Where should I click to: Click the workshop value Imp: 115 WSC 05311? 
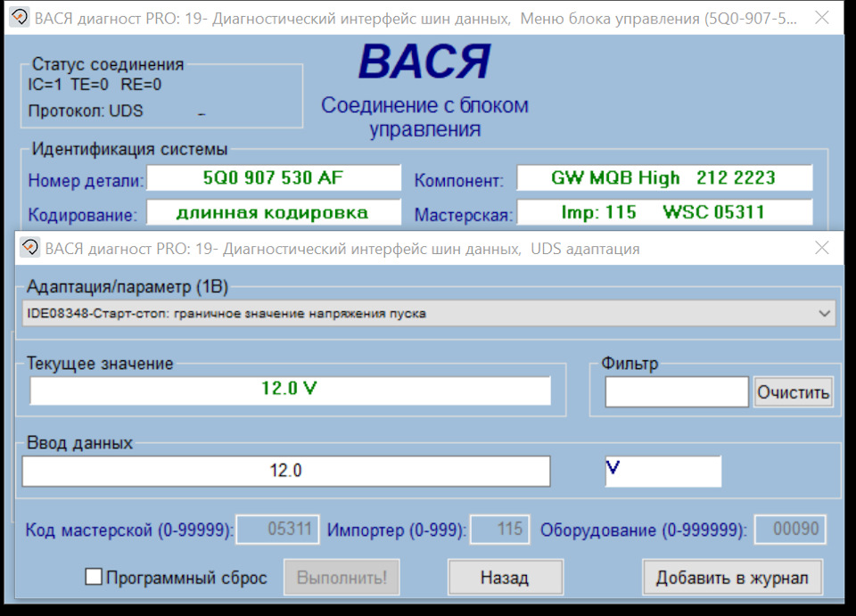pyautogui.click(x=664, y=212)
